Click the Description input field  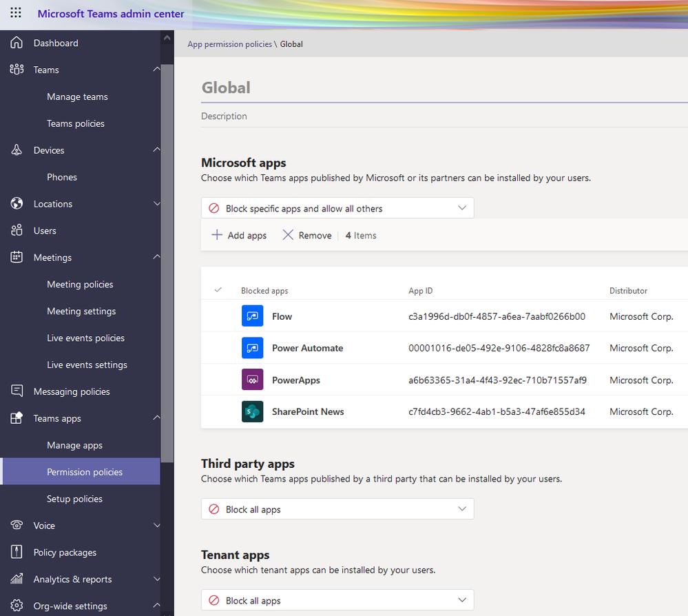point(444,116)
